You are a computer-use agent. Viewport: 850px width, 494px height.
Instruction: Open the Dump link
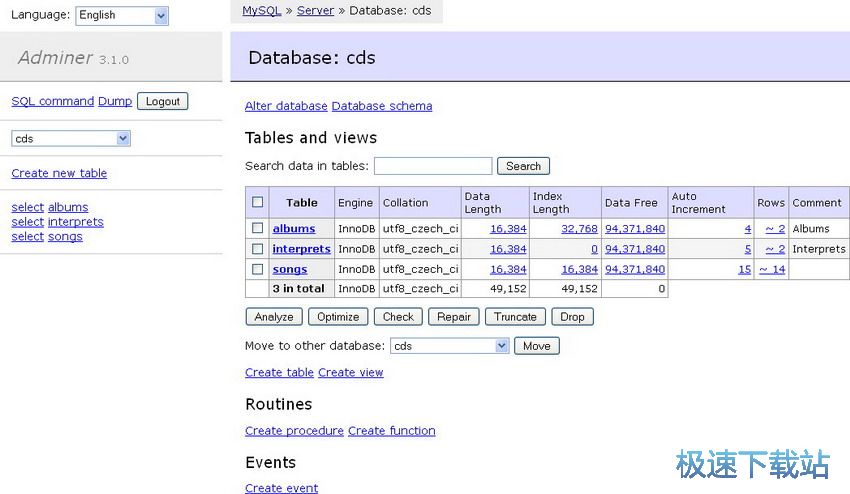coord(115,101)
